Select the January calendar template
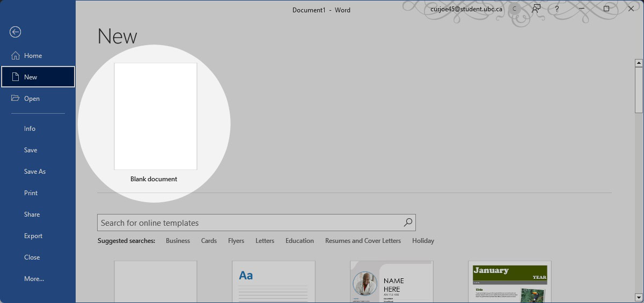The height and width of the screenshot is (303, 644). click(x=509, y=282)
